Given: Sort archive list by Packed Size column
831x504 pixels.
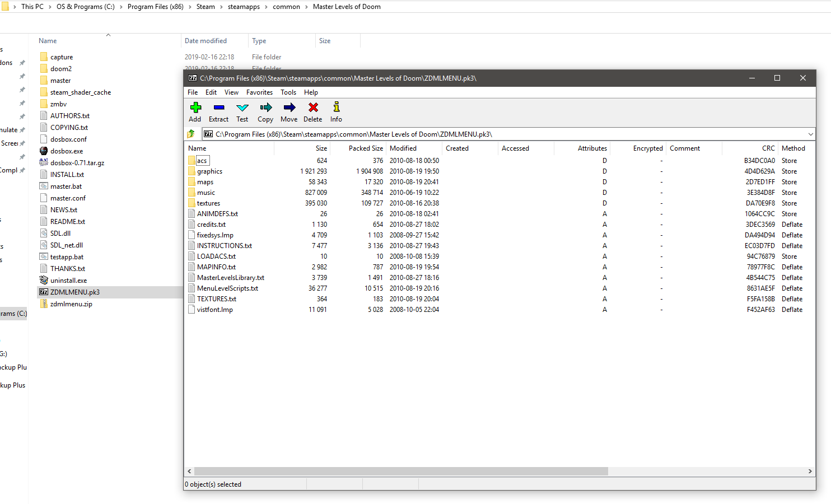Looking at the screenshot, I should 365,148.
